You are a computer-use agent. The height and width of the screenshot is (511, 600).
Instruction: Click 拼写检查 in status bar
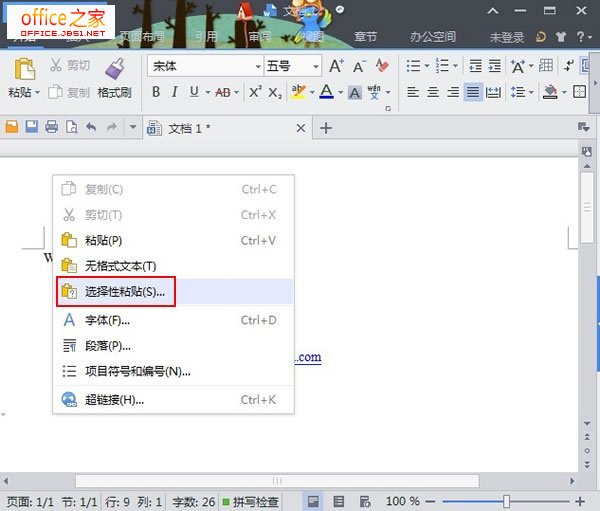tap(251, 501)
